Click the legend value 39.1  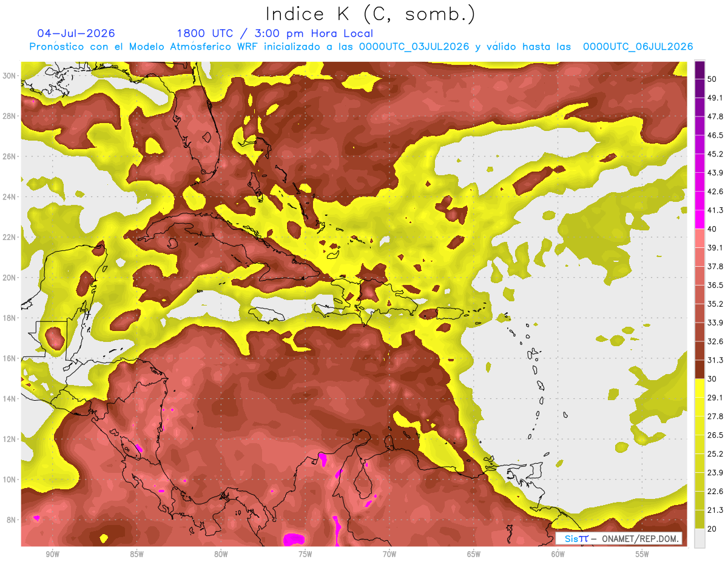click(715, 248)
